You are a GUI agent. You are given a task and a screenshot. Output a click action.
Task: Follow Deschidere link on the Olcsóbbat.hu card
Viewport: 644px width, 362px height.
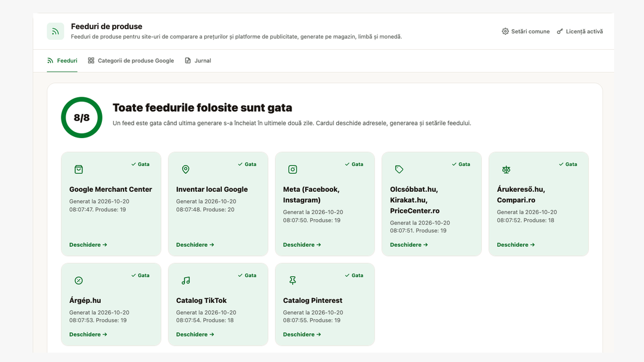tap(409, 244)
